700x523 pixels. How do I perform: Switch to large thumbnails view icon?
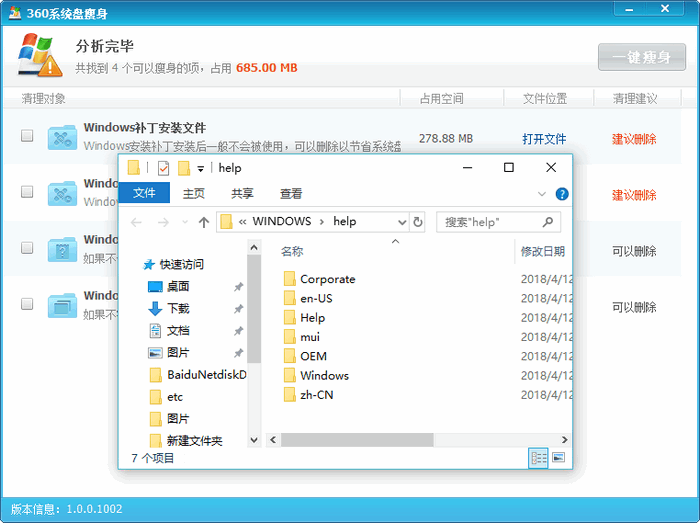click(x=558, y=458)
